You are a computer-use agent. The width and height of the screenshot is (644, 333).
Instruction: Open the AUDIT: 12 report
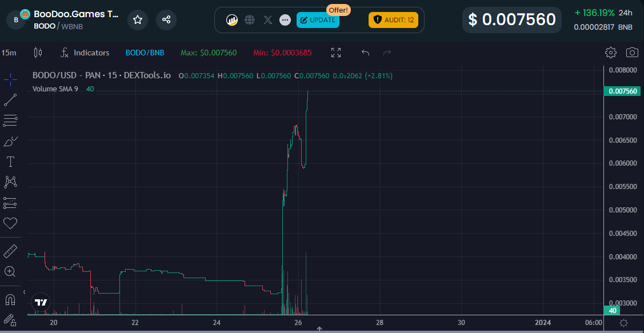(x=394, y=20)
